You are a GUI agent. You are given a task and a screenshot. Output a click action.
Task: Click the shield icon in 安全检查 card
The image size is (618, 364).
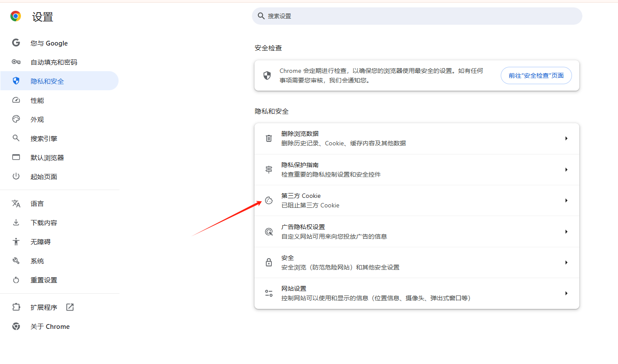click(267, 75)
